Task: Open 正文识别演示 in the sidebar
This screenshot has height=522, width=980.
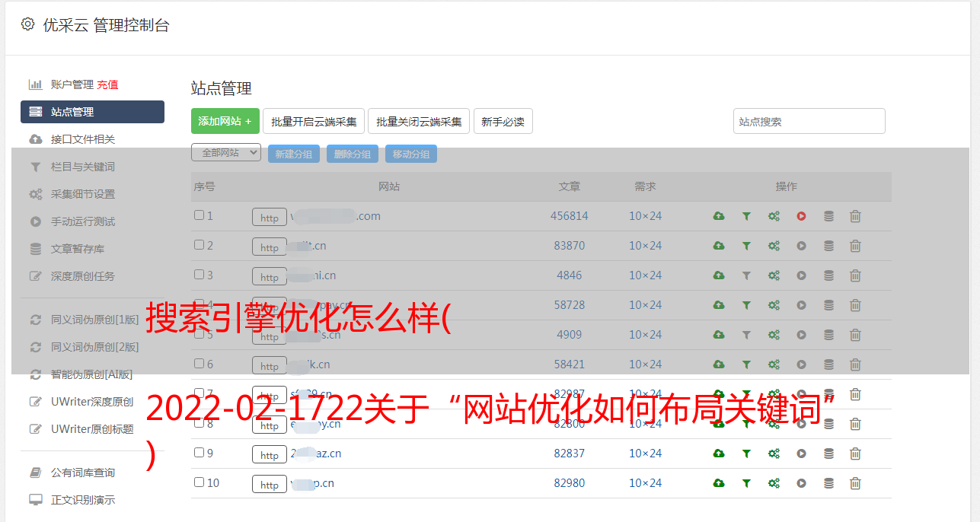Action: click(x=83, y=500)
